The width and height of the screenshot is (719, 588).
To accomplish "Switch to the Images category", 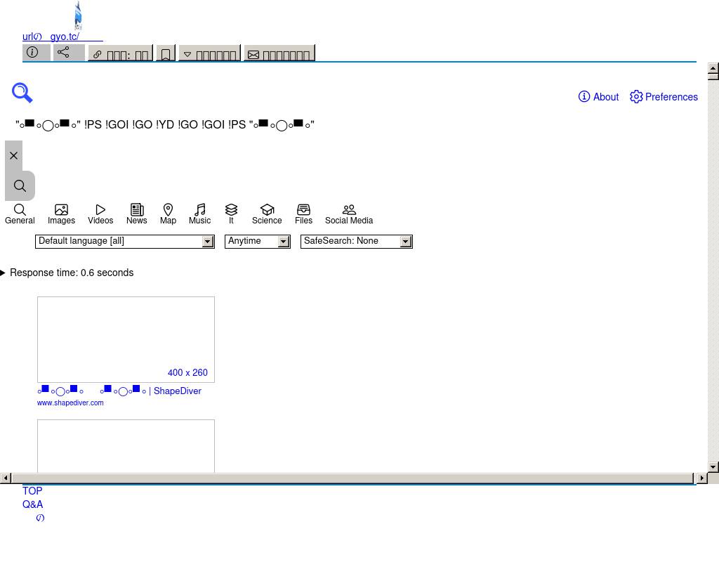I will 61,214.
